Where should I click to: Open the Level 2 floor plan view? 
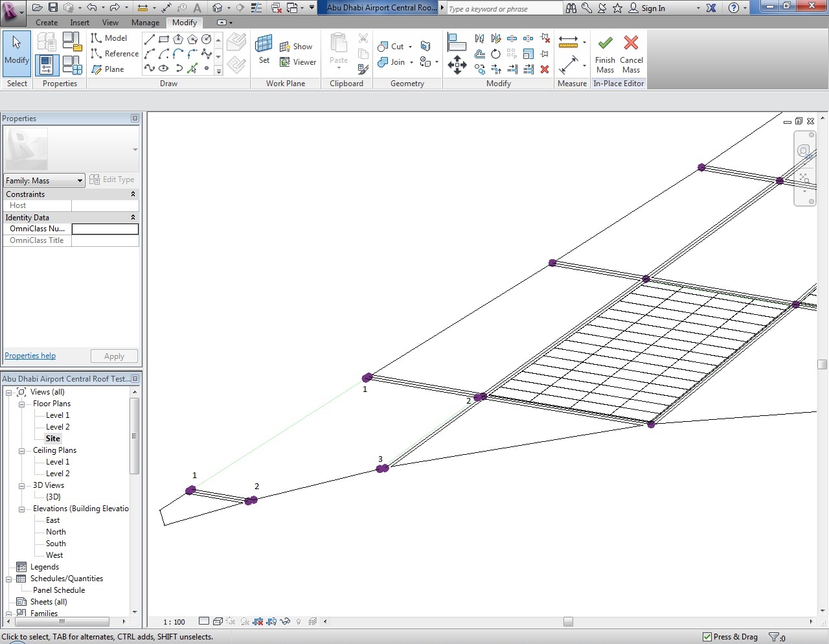[58, 427]
